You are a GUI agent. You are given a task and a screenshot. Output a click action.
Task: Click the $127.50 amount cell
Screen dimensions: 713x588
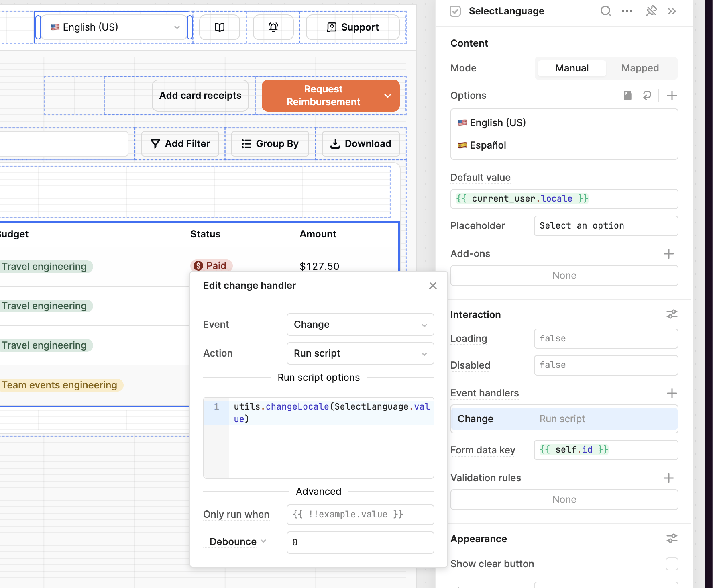pyautogui.click(x=319, y=266)
